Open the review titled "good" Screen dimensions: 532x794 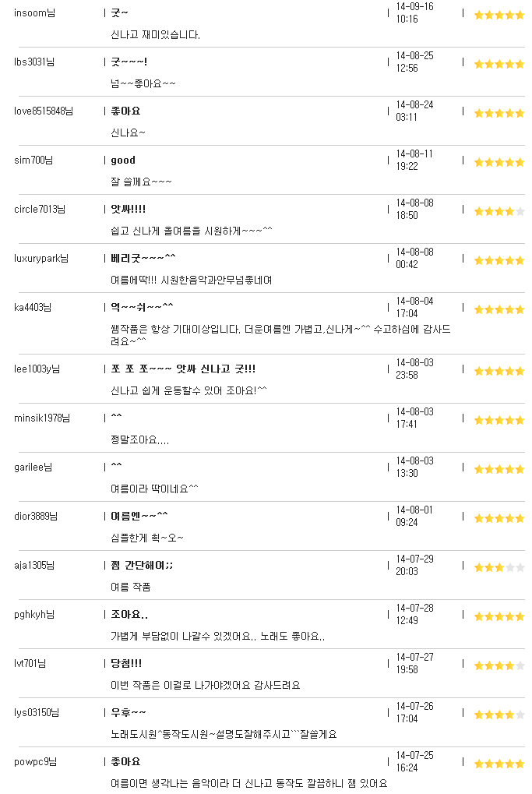coord(123,161)
